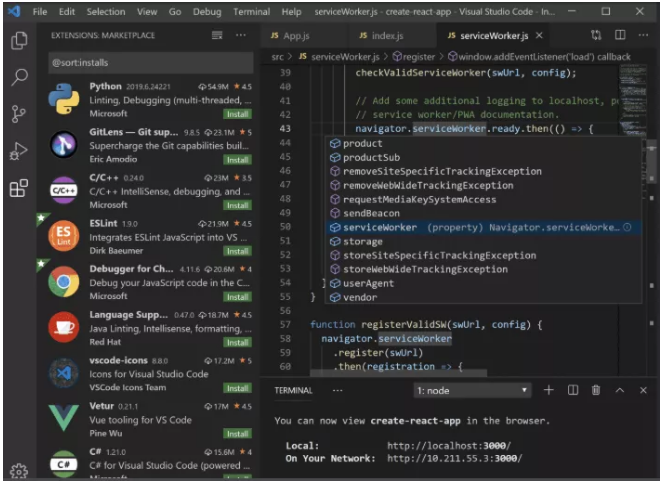
Task: Click the Vetur extension logo
Action: [64, 417]
